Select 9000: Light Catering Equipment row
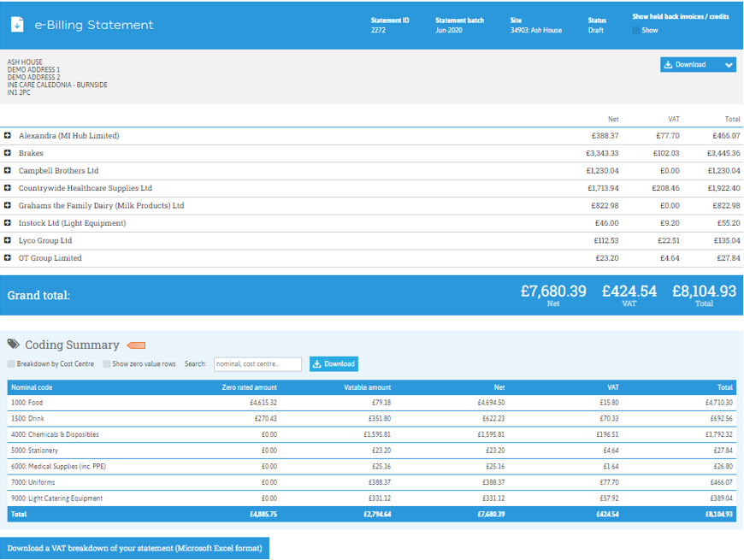This screenshot has width=744, height=560. (371, 498)
